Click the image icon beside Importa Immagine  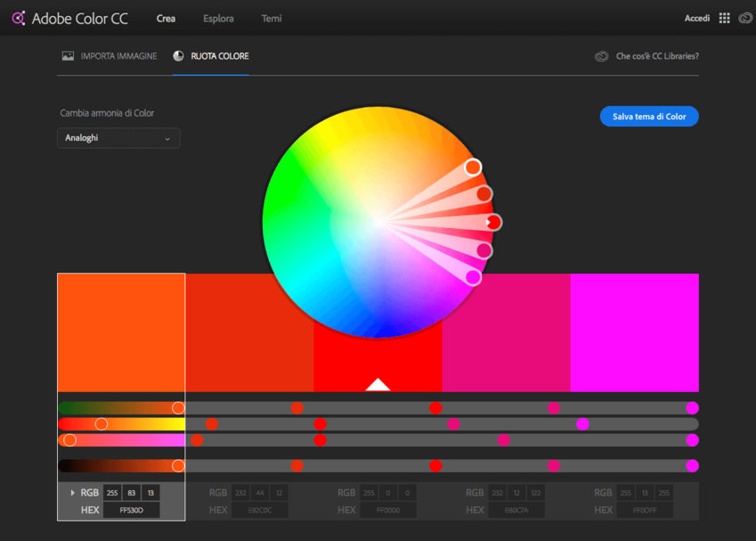point(68,56)
